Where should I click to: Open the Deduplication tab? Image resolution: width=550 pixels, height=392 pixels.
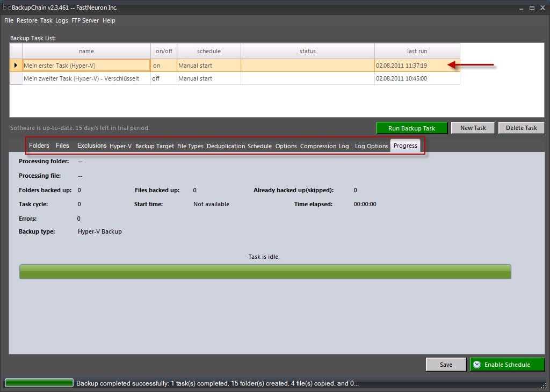[226, 146]
